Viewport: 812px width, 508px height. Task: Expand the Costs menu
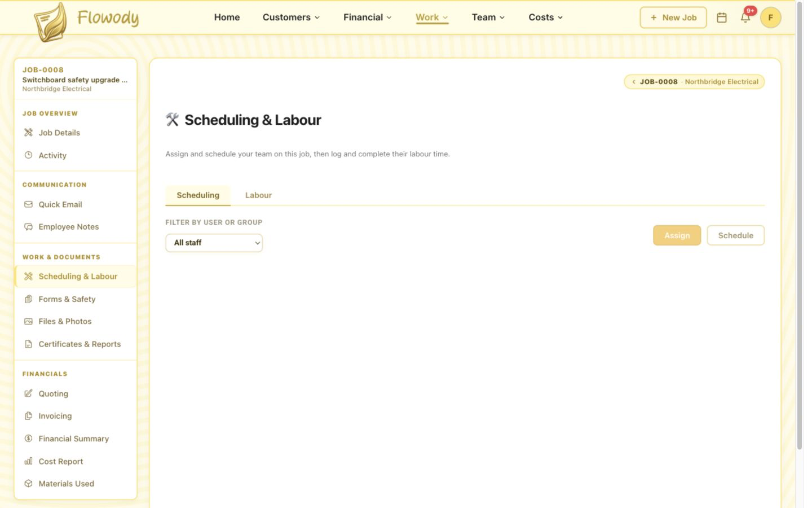click(545, 17)
